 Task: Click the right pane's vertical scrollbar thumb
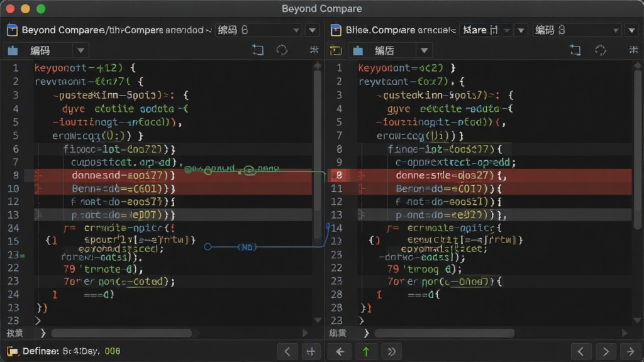pyautogui.click(x=637, y=150)
